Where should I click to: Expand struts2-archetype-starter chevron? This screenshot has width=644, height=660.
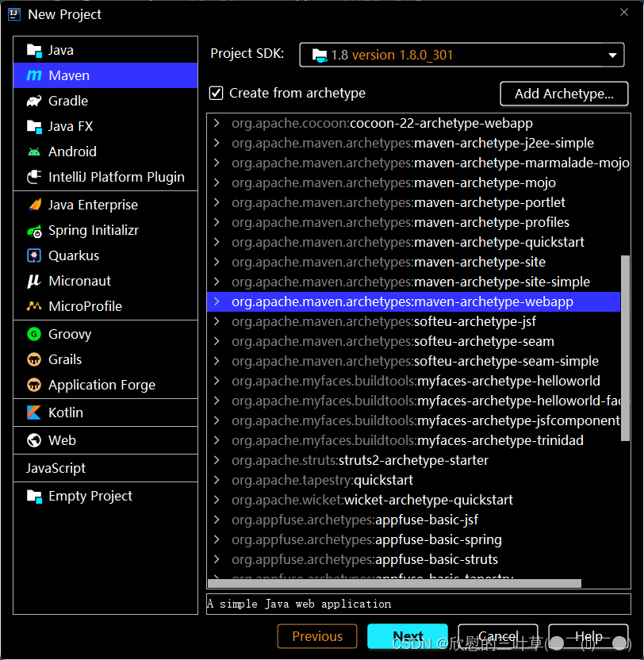[x=217, y=460]
